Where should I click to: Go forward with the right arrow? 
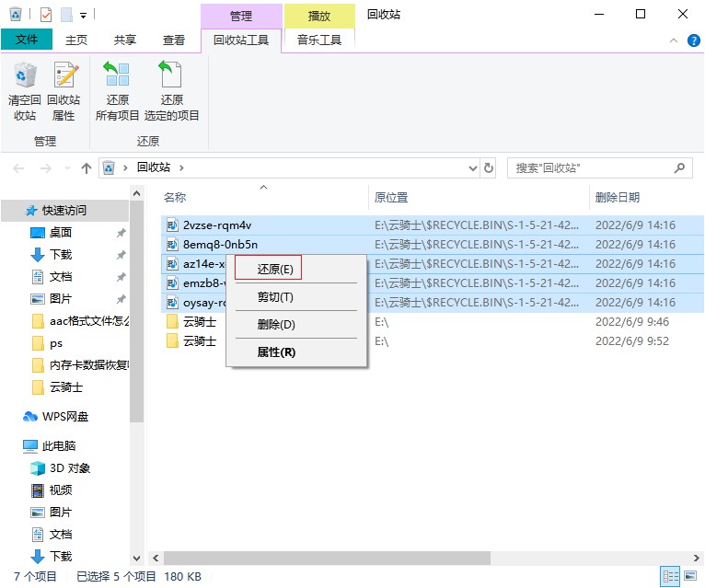[45, 168]
